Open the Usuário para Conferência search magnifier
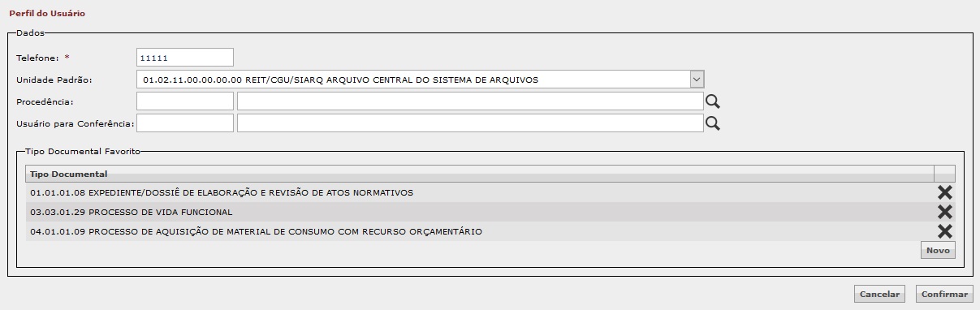This screenshot has height=310, width=980. (713, 123)
